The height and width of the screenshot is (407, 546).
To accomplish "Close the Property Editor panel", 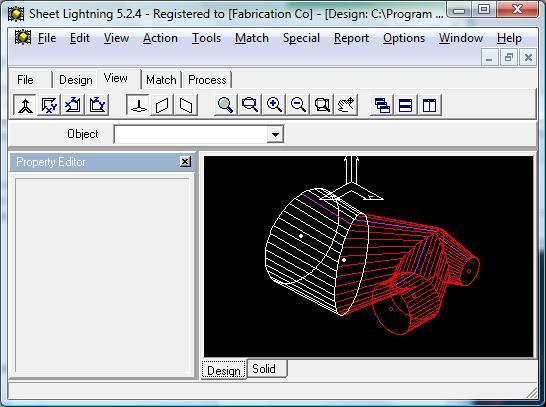I will pyautogui.click(x=185, y=162).
